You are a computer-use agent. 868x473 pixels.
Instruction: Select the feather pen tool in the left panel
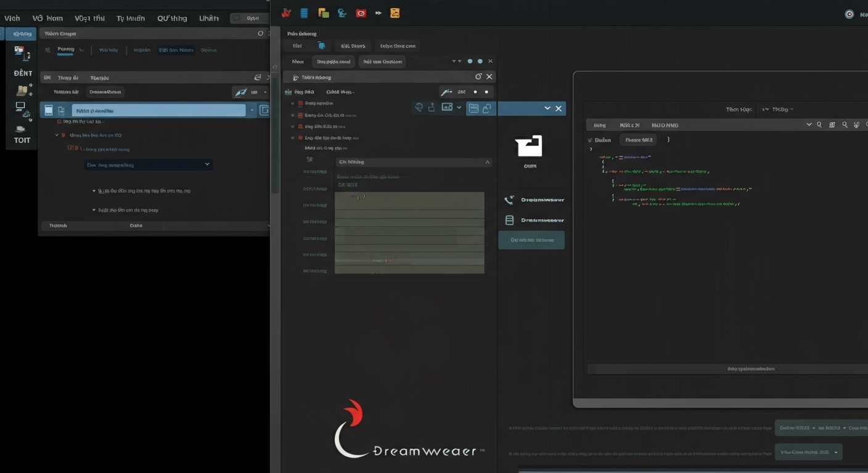coord(240,92)
